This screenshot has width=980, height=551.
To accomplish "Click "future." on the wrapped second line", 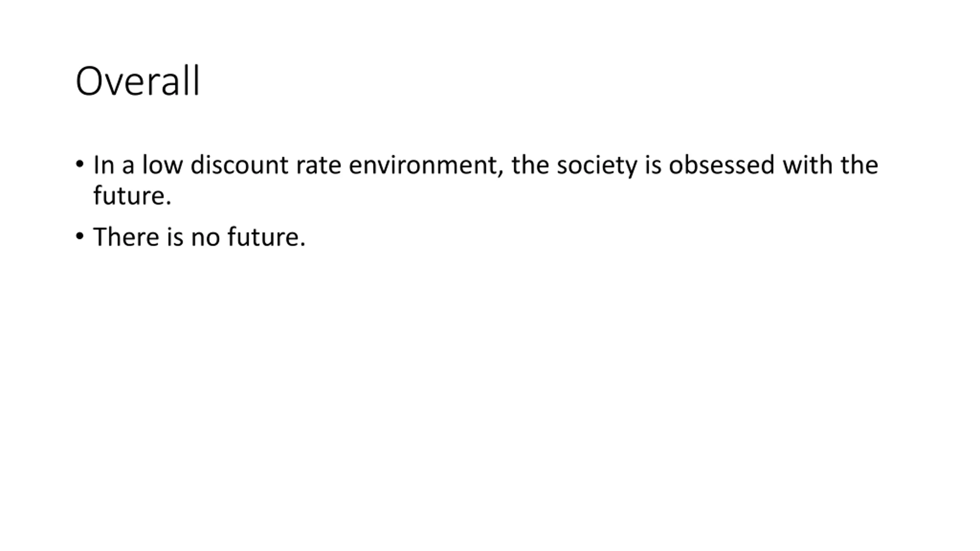I will coord(132,196).
